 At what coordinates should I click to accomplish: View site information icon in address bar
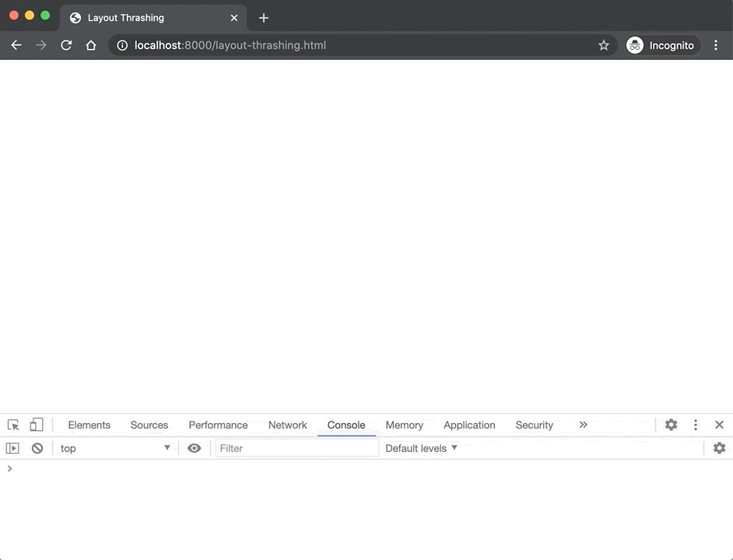pyautogui.click(x=122, y=45)
